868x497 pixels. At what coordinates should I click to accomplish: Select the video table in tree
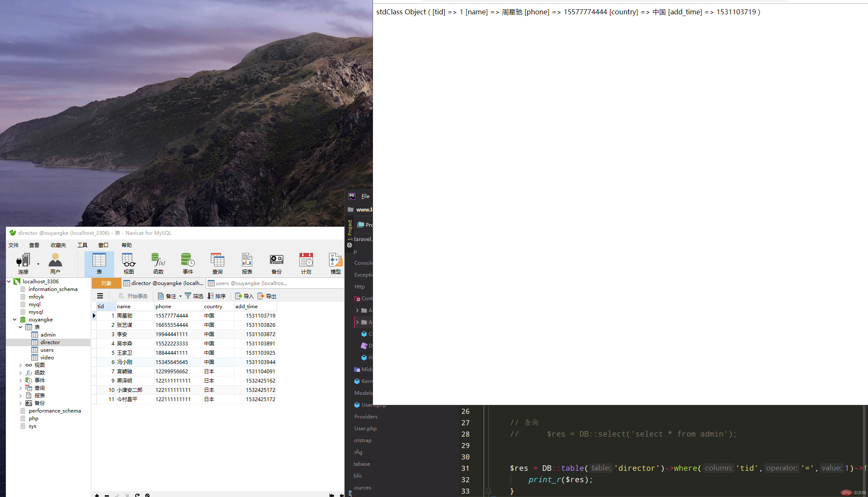47,357
